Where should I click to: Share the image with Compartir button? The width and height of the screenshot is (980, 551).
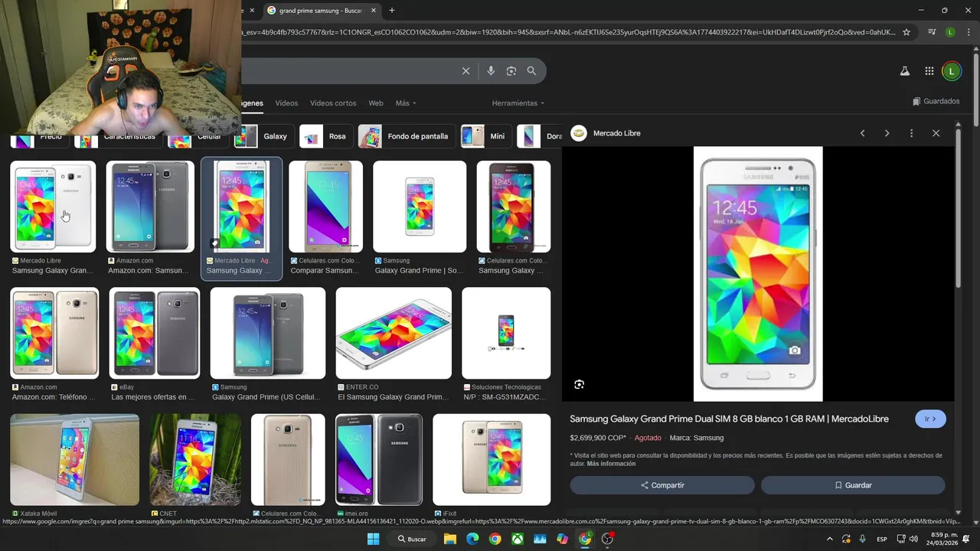(662, 485)
